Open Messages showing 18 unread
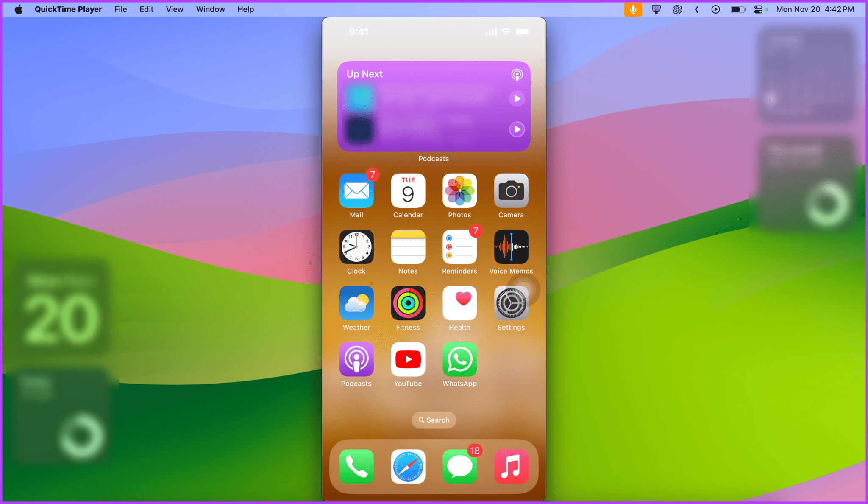868x504 pixels. point(459,466)
